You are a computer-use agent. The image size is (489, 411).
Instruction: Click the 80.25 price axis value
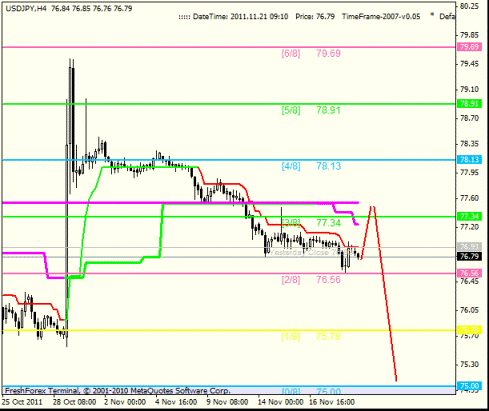coord(469,6)
